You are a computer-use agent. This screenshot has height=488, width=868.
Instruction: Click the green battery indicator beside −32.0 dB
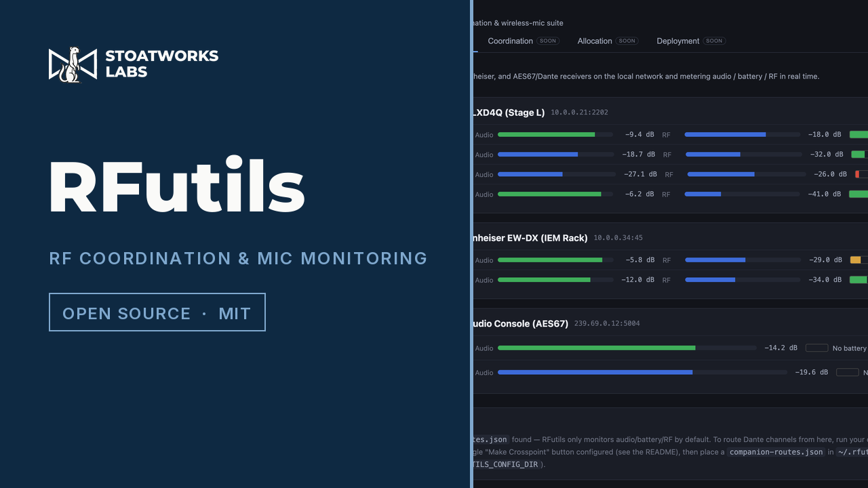859,155
